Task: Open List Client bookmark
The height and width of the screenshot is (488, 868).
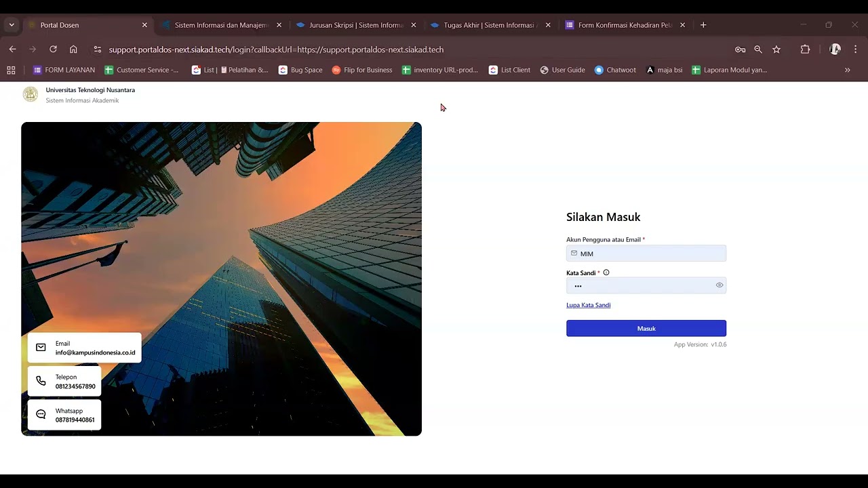Action: point(509,70)
